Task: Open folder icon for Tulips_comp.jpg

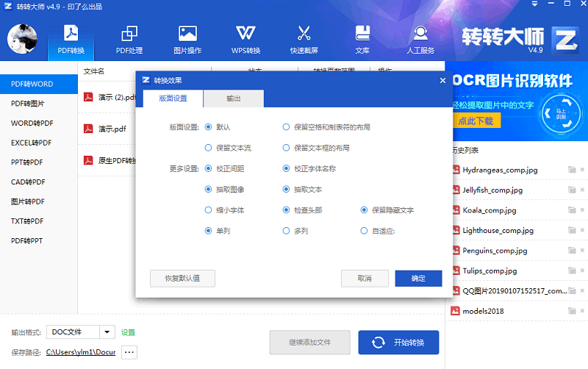Action: [572, 271]
